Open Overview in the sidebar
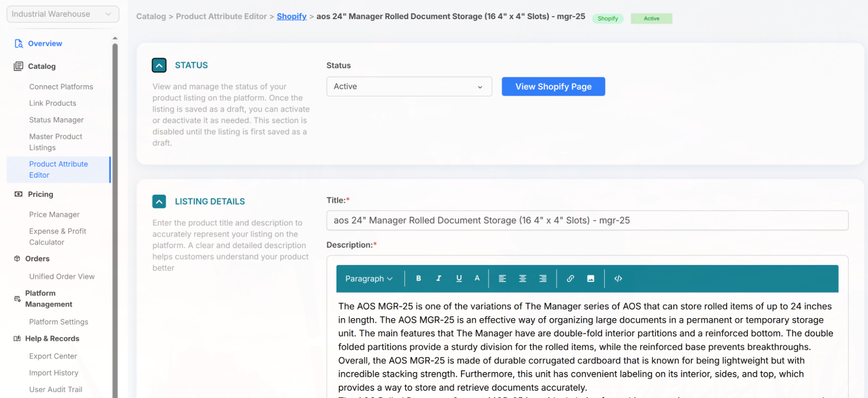868x398 pixels. coord(45,43)
